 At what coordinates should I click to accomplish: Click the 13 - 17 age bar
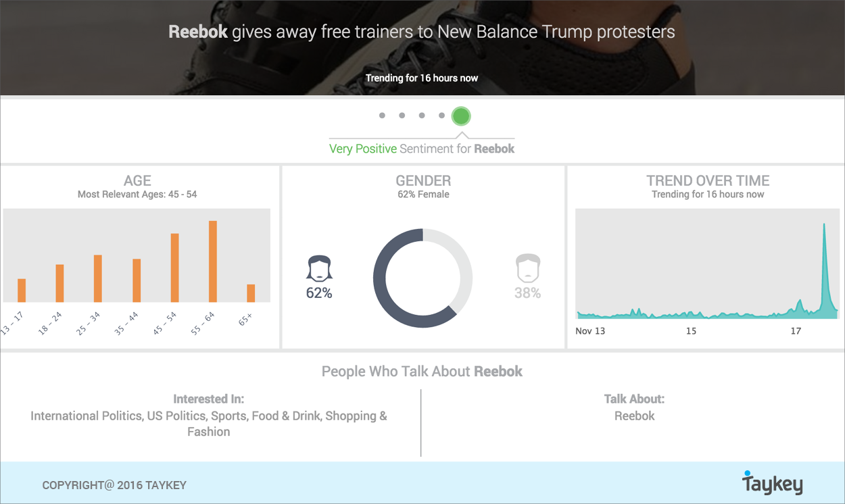pos(22,290)
